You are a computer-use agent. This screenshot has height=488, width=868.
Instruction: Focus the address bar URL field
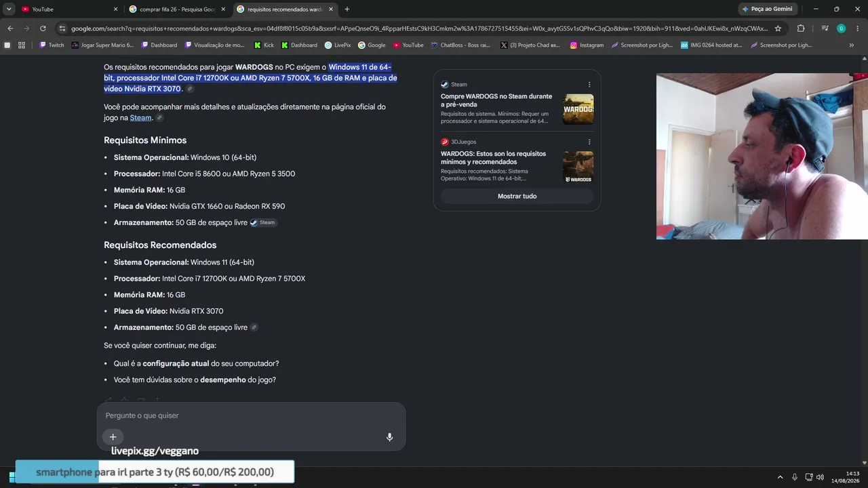coord(419,28)
